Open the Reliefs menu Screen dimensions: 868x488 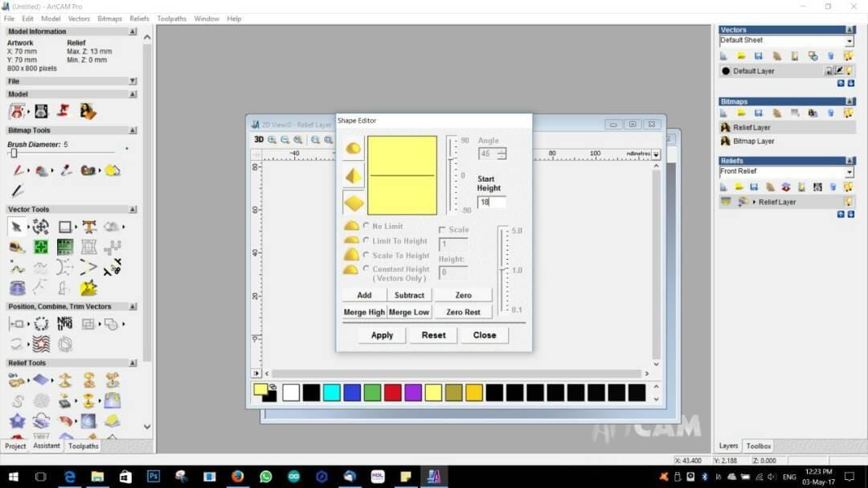(x=140, y=18)
